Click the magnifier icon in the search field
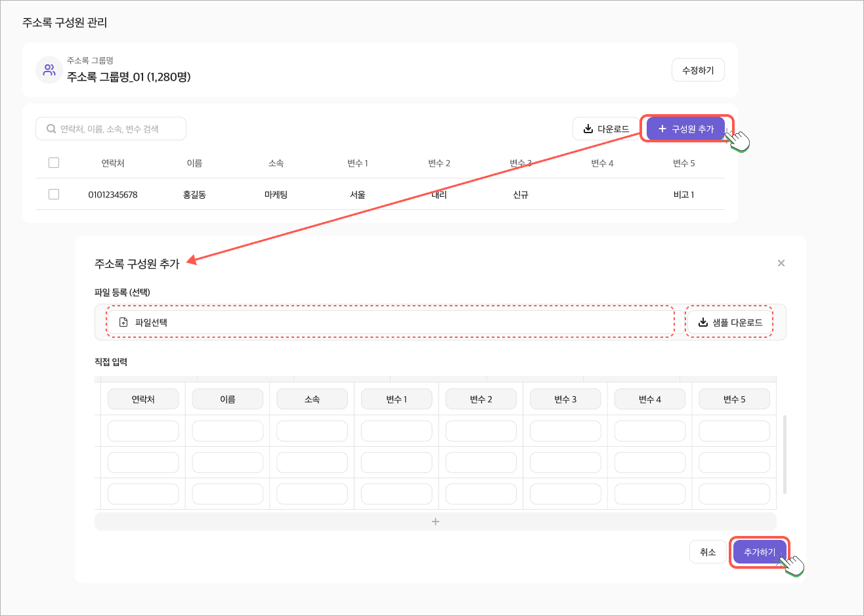The width and height of the screenshot is (864, 616). pos(51,129)
